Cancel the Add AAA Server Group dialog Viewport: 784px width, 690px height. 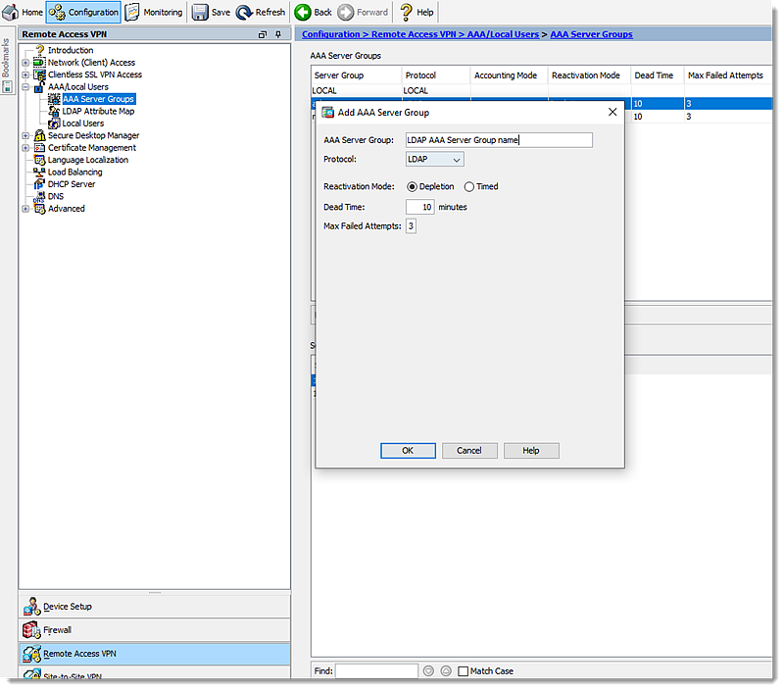point(469,451)
